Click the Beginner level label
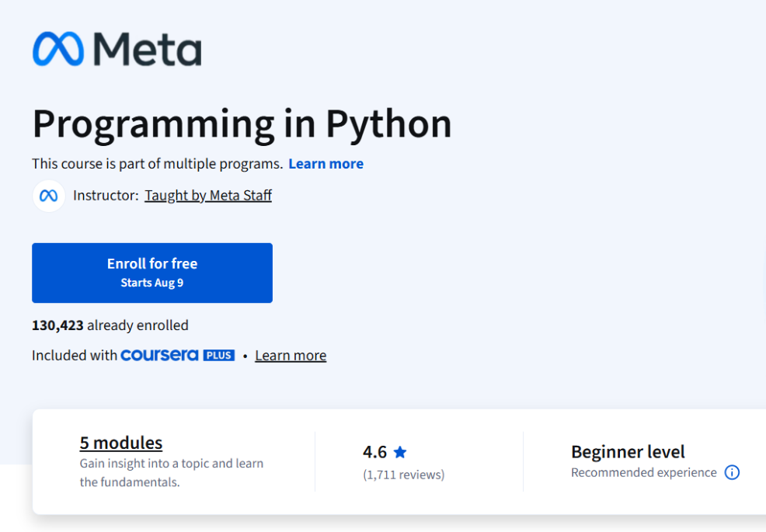Viewport: 766px width, 532px height. pyautogui.click(x=628, y=451)
